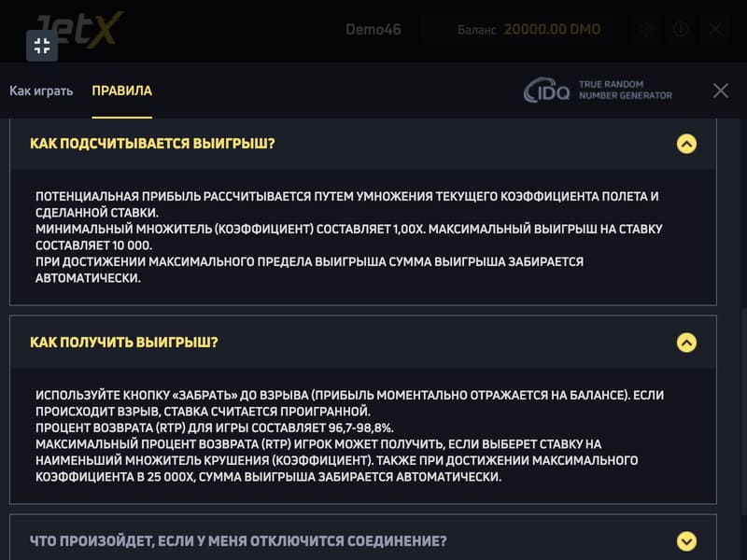Screen dimensions: 747x560
Task: Click the Demo46 username label
Action: tap(373, 30)
